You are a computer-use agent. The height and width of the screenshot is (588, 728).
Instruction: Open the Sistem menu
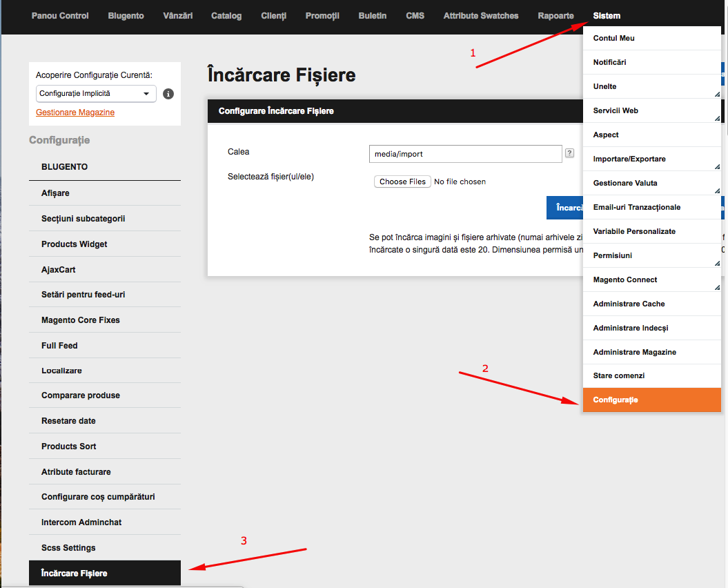click(x=607, y=16)
